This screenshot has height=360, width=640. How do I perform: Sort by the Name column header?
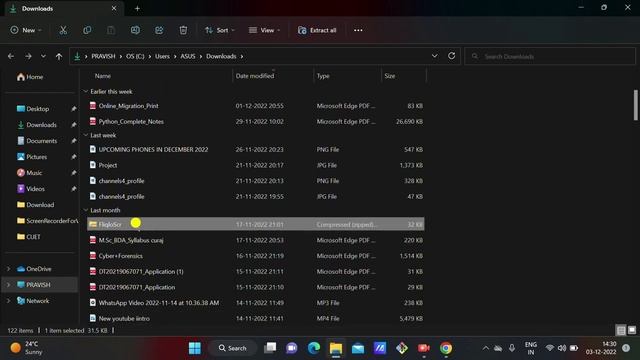[103, 76]
